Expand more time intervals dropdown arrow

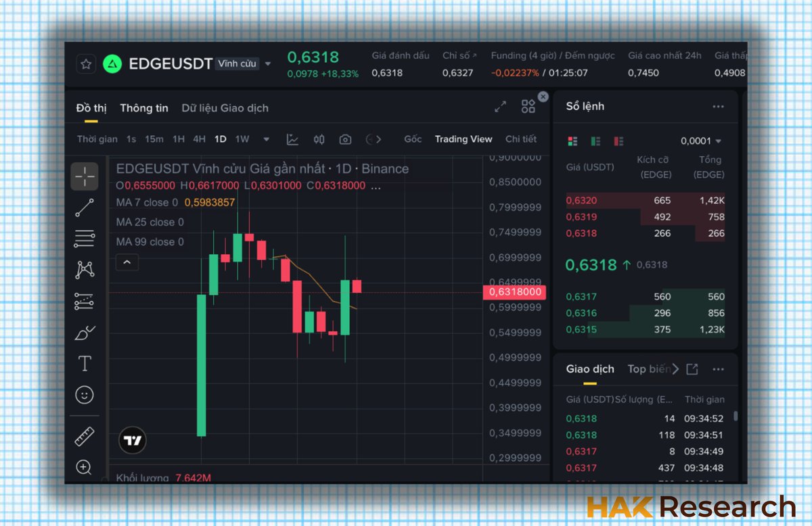click(x=267, y=140)
